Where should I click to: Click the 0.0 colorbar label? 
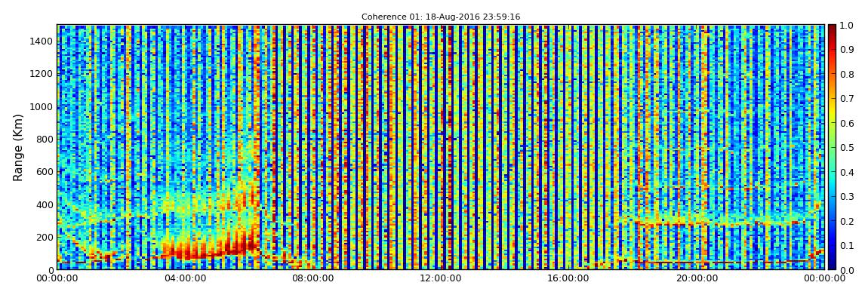[846, 270]
